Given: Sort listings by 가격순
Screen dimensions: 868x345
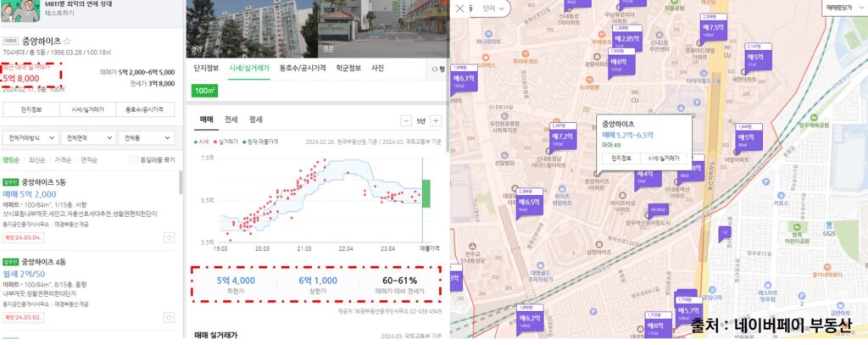Looking at the screenshot, I should (63, 160).
